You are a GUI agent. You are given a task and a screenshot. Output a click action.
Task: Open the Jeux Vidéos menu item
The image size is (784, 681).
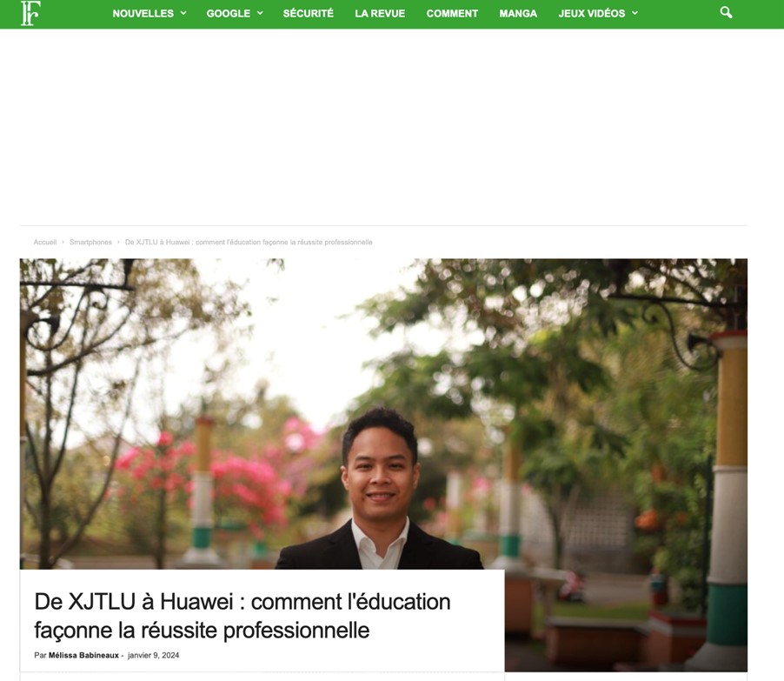click(x=592, y=14)
